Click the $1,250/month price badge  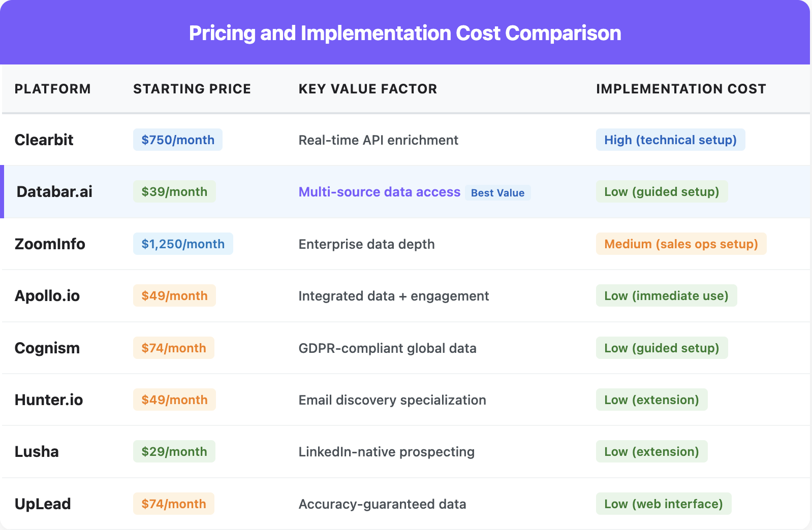pyautogui.click(x=183, y=244)
